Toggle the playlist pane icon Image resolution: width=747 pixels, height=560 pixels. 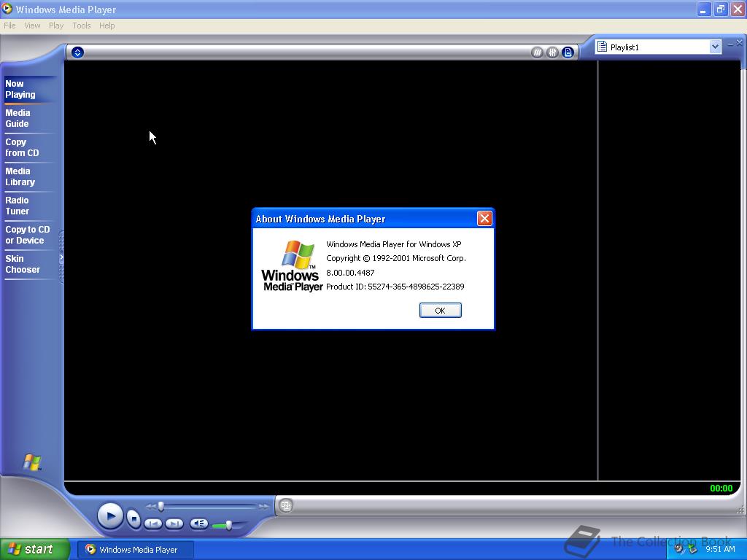click(x=568, y=52)
